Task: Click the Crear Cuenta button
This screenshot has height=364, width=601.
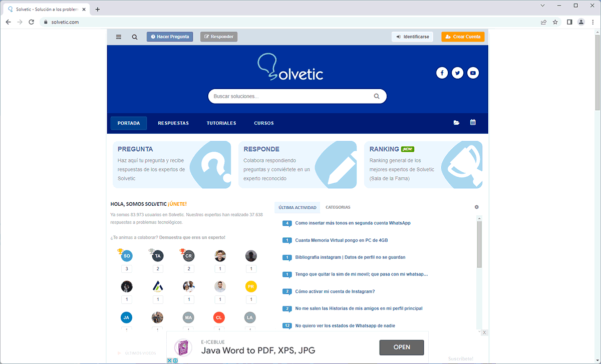Action: [463, 37]
